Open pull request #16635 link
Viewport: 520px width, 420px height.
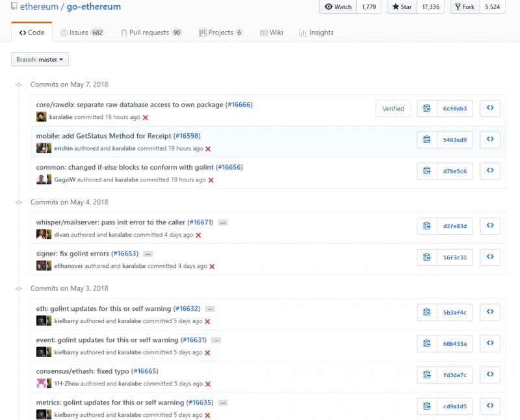pyautogui.click(x=200, y=402)
